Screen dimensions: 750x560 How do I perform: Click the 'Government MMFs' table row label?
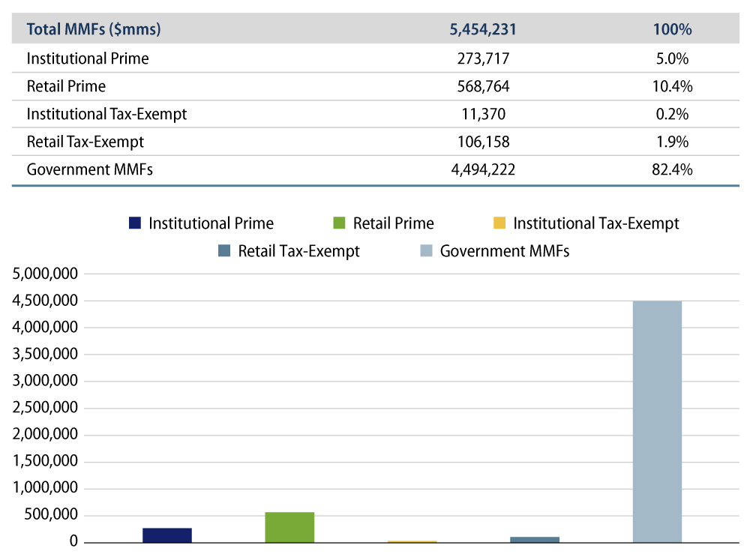coord(90,169)
